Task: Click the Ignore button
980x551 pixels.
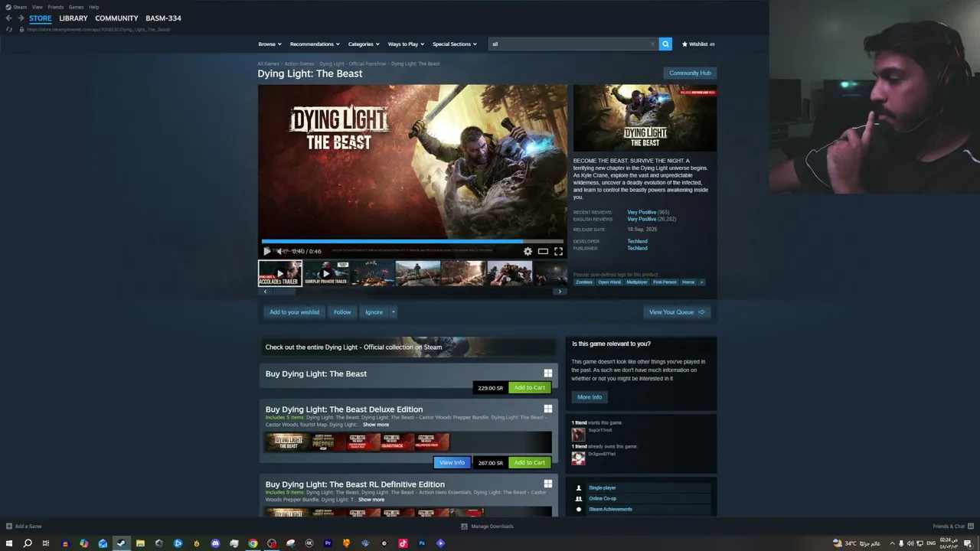Action: pyautogui.click(x=374, y=311)
